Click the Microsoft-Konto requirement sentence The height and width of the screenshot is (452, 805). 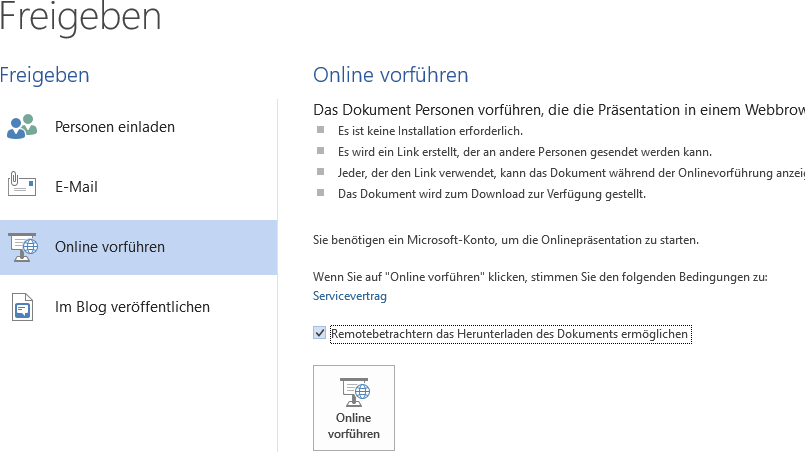(506, 241)
